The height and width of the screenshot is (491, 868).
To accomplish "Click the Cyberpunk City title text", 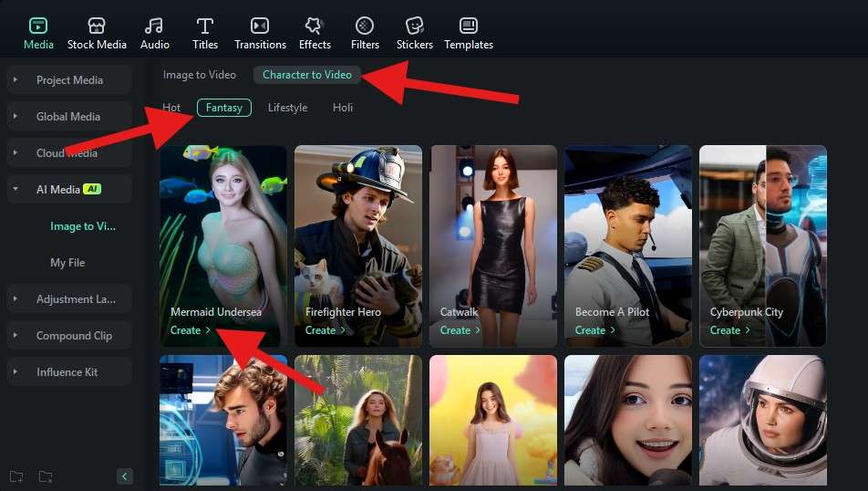I will point(746,312).
